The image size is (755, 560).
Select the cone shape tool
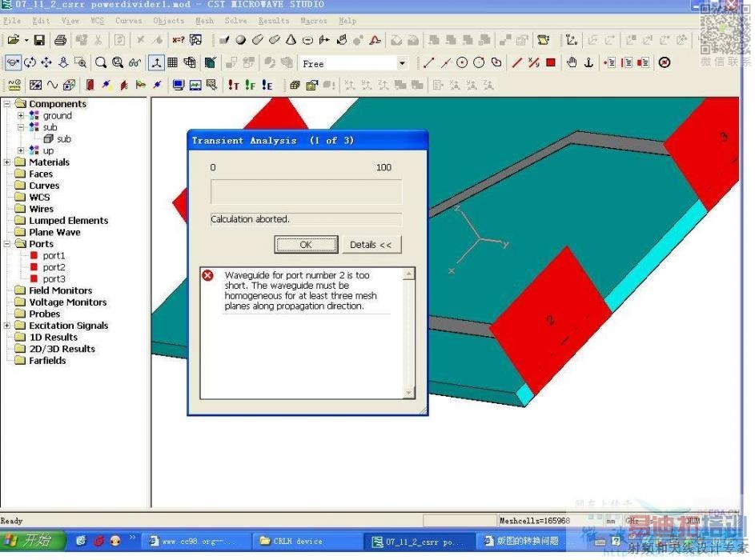tap(291, 40)
